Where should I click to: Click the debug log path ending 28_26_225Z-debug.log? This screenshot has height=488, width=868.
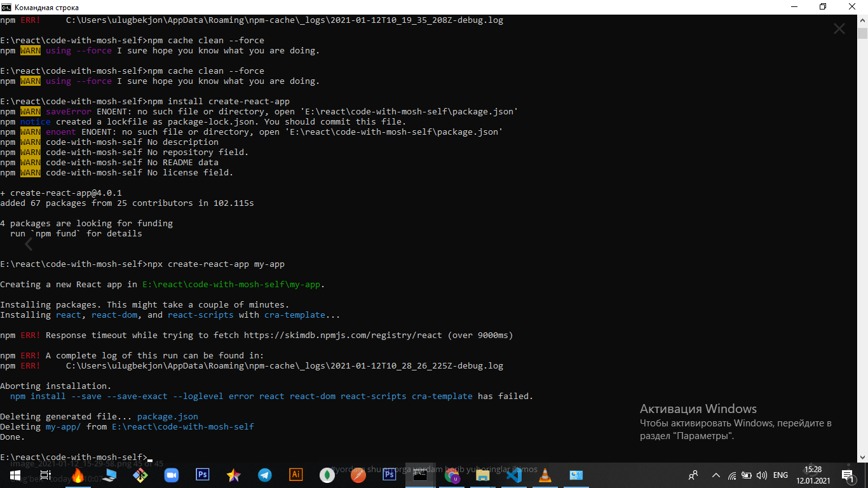(x=285, y=366)
